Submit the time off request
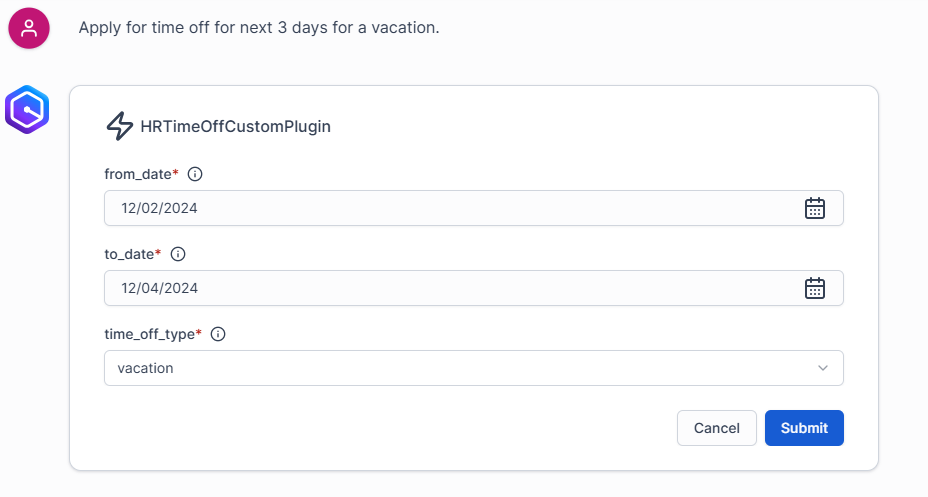This screenshot has width=928, height=497. (804, 428)
